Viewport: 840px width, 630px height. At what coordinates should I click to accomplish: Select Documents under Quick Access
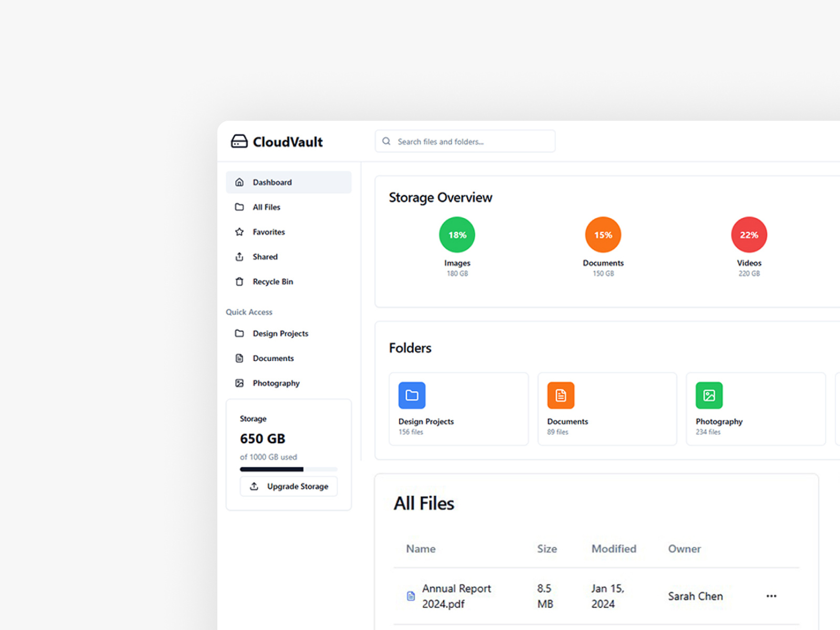click(x=272, y=358)
